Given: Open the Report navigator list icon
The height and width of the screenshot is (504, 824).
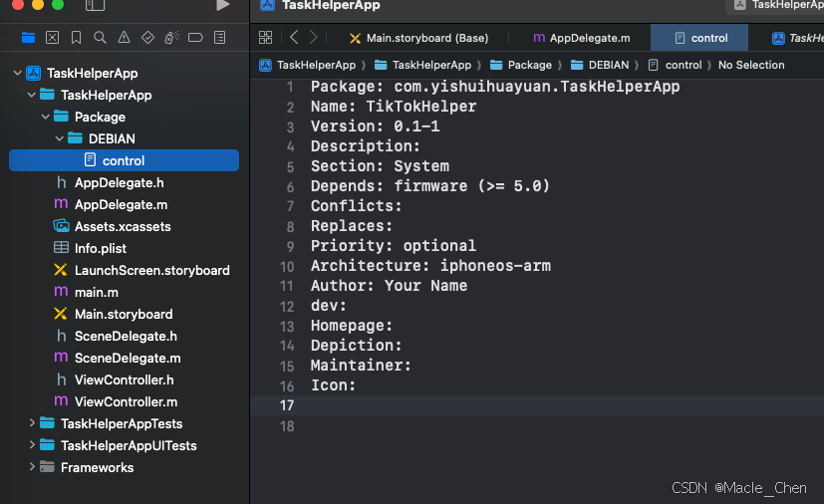Looking at the screenshot, I should point(219,37).
